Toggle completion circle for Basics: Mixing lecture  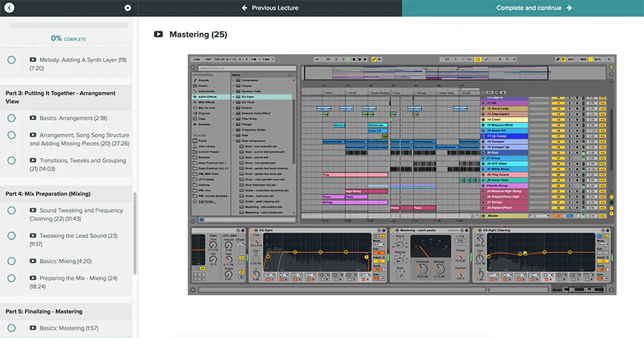[11, 262]
